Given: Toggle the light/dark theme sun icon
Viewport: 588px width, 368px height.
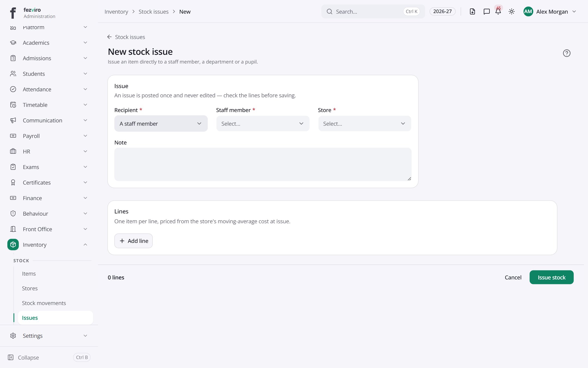Looking at the screenshot, I should coord(512,11).
